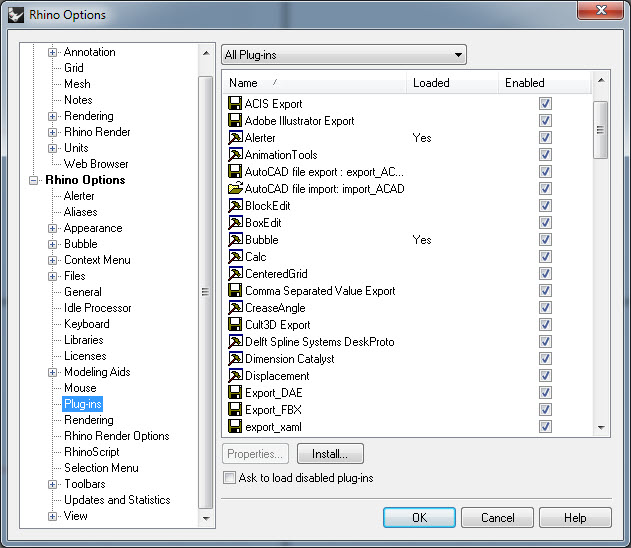The image size is (631, 548).
Task: Expand the Annotation tree node
Action: [x=52, y=52]
